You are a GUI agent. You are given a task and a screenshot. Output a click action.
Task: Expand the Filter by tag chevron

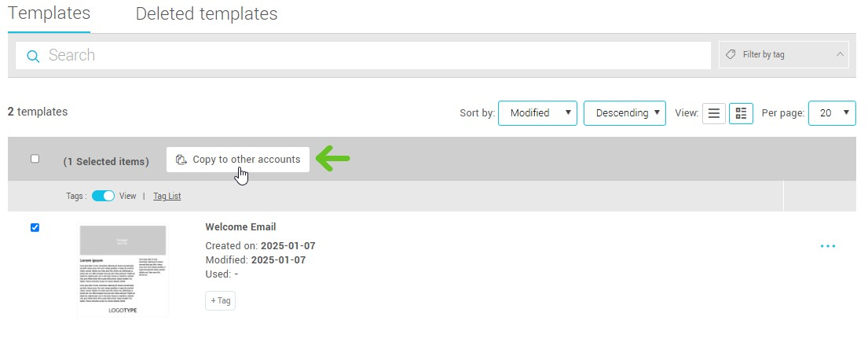click(839, 55)
